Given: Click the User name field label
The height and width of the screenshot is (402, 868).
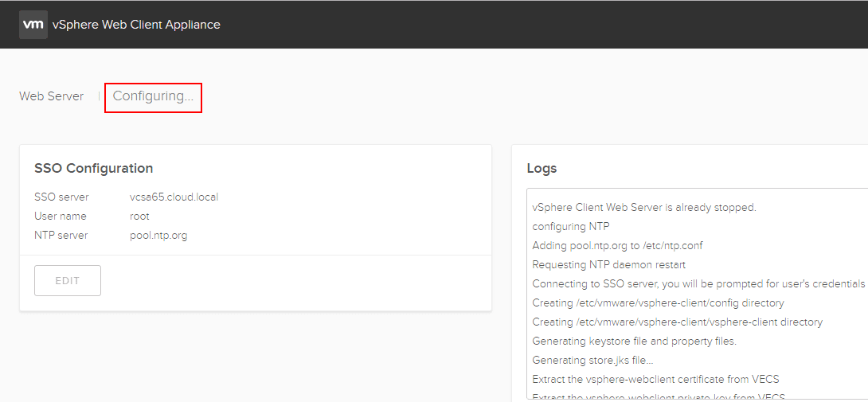Looking at the screenshot, I should (x=61, y=216).
